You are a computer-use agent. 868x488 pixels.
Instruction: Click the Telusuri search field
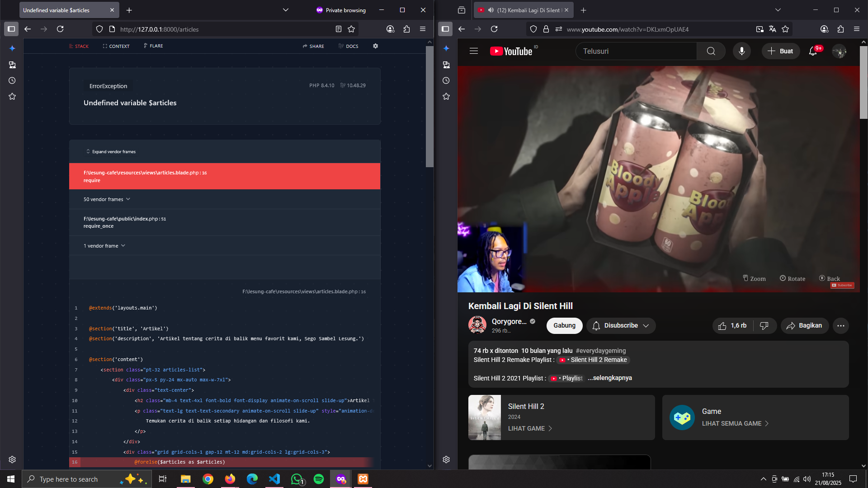635,51
